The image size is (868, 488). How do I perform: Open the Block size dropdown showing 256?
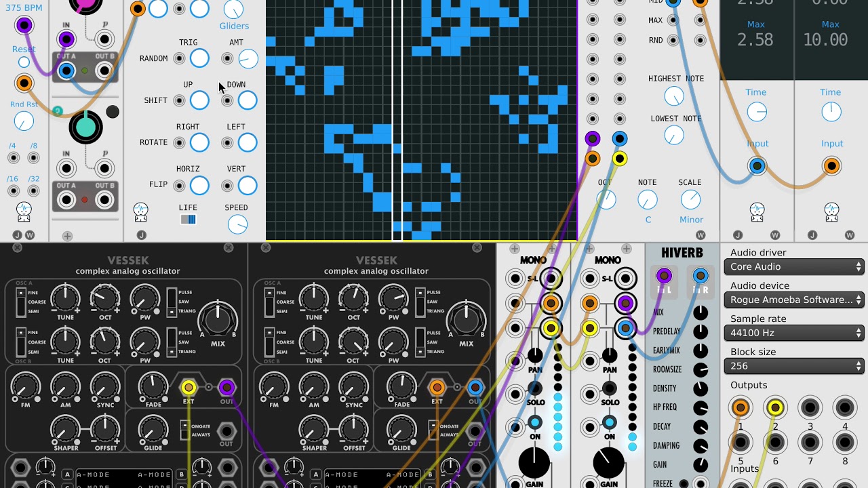tap(793, 366)
